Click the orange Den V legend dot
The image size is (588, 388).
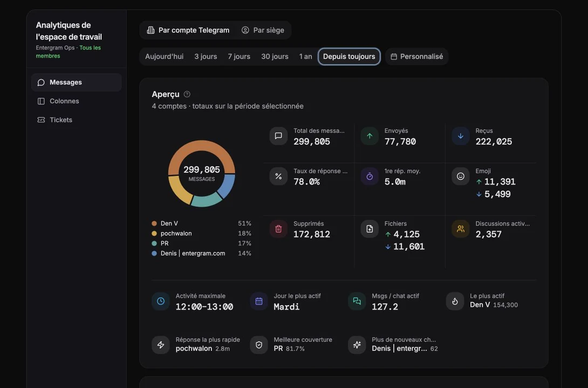pyautogui.click(x=154, y=224)
